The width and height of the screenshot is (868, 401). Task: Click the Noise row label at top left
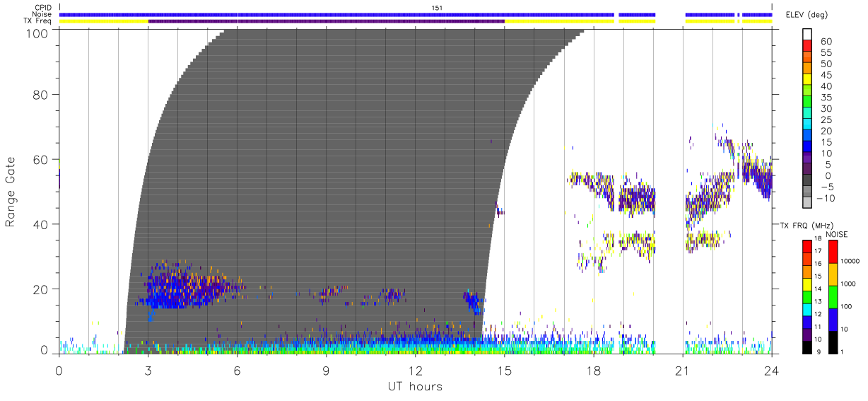click(x=43, y=14)
